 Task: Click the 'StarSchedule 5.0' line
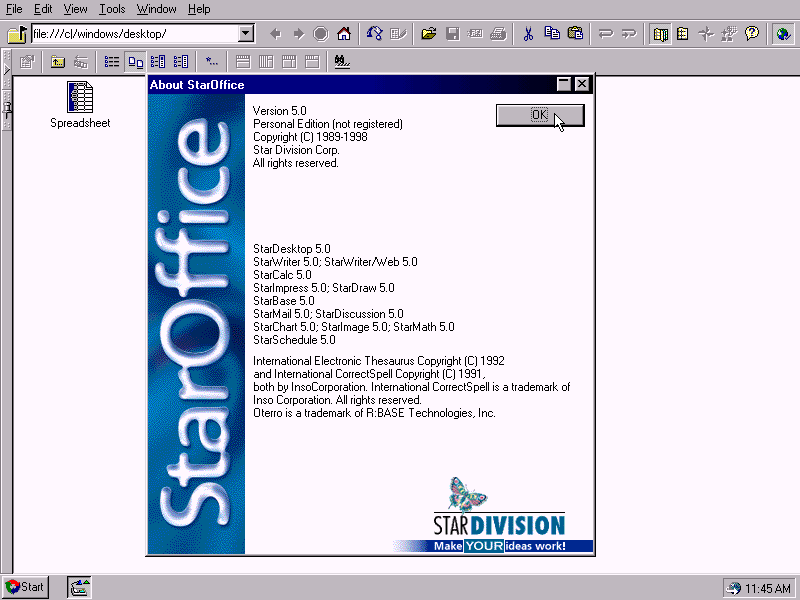[294, 340]
